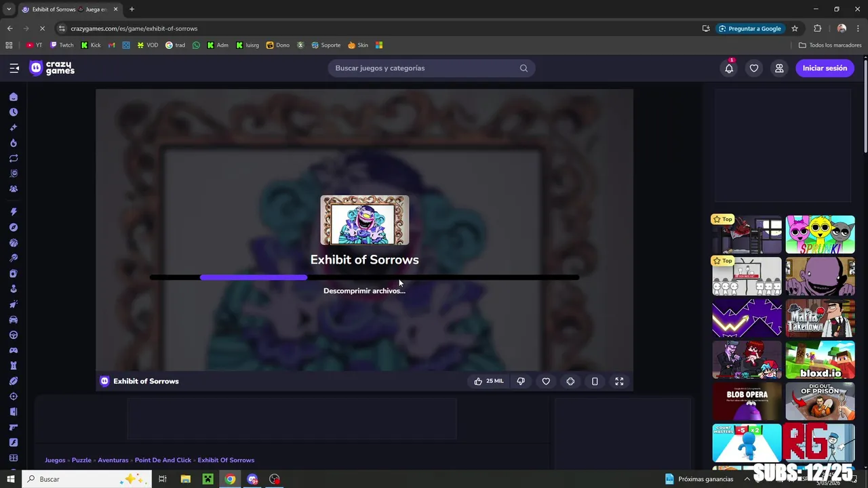Open the Count Masters game thumbnail
Viewport: 868px width, 488px height.
pyautogui.click(x=747, y=443)
